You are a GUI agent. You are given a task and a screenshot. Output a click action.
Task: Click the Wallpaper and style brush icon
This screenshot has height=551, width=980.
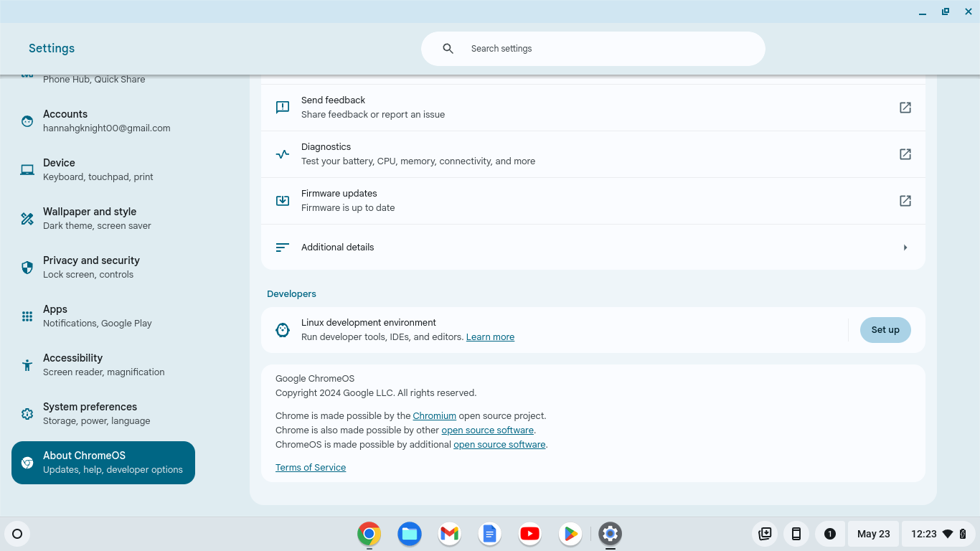[27, 219]
